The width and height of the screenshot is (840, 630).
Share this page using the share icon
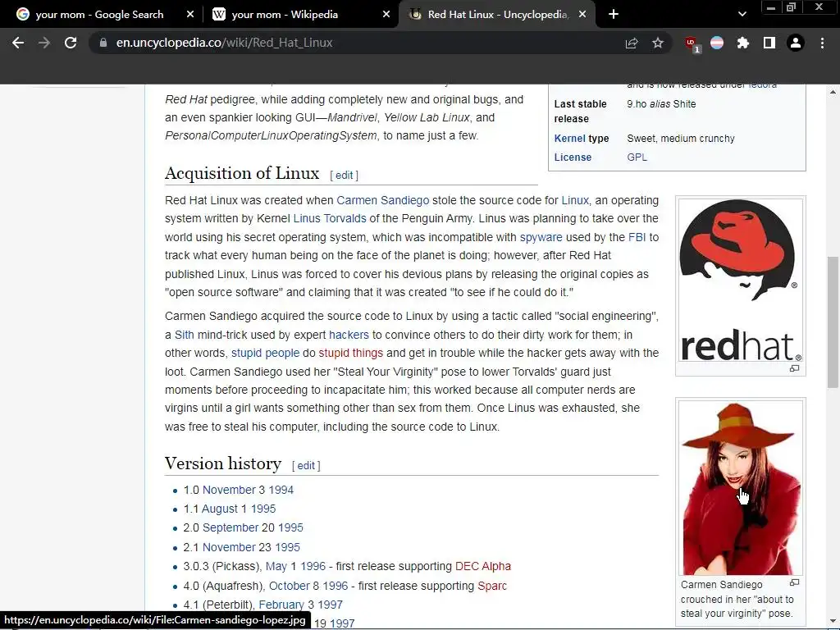coord(632,43)
